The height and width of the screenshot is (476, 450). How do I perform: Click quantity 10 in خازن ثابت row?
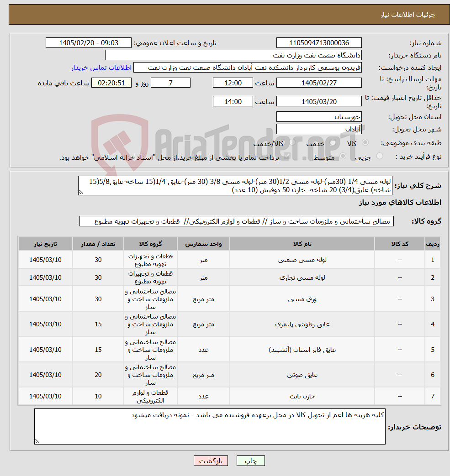tap(98, 396)
